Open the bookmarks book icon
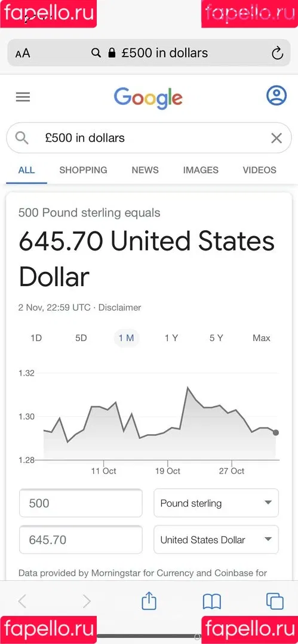298x644 pixels. [212, 602]
